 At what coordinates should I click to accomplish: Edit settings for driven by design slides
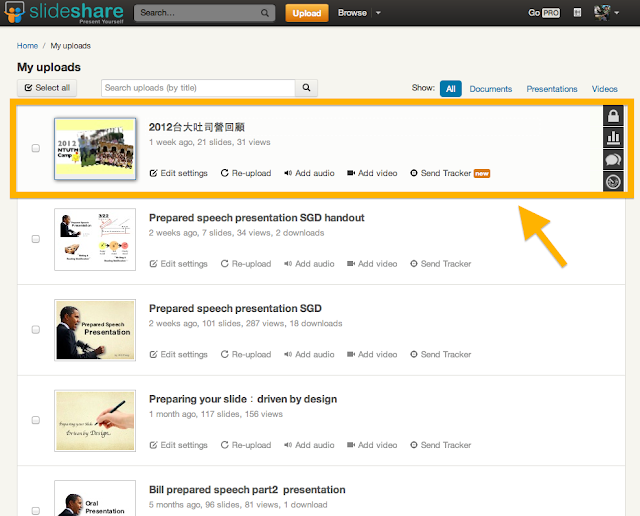(x=178, y=445)
